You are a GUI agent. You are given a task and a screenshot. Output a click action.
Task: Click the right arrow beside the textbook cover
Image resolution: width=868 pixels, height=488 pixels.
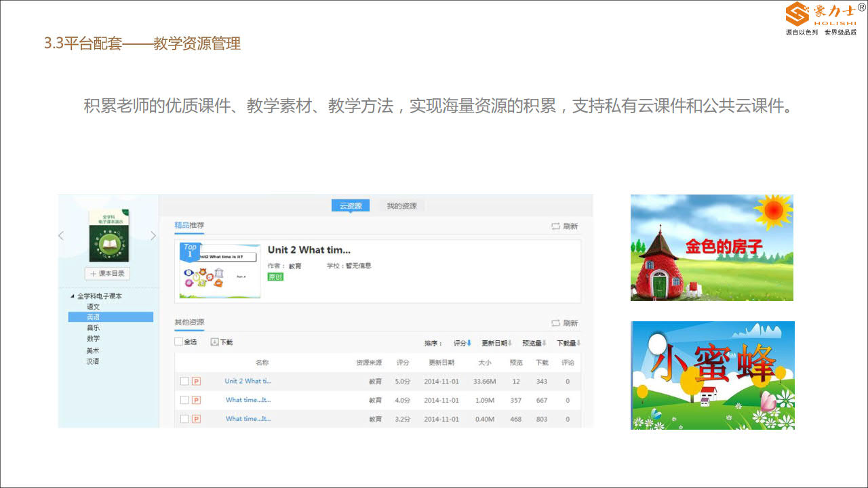tap(153, 236)
